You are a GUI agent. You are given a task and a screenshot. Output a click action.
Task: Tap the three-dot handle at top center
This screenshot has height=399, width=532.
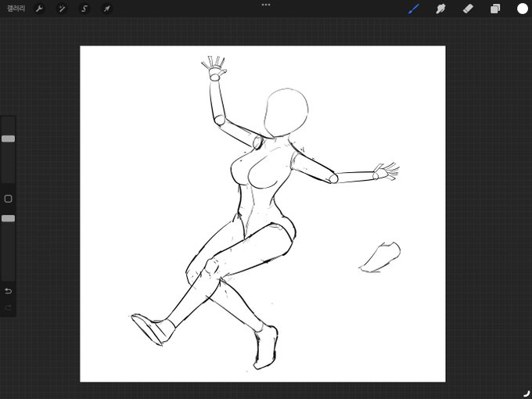[266, 5]
